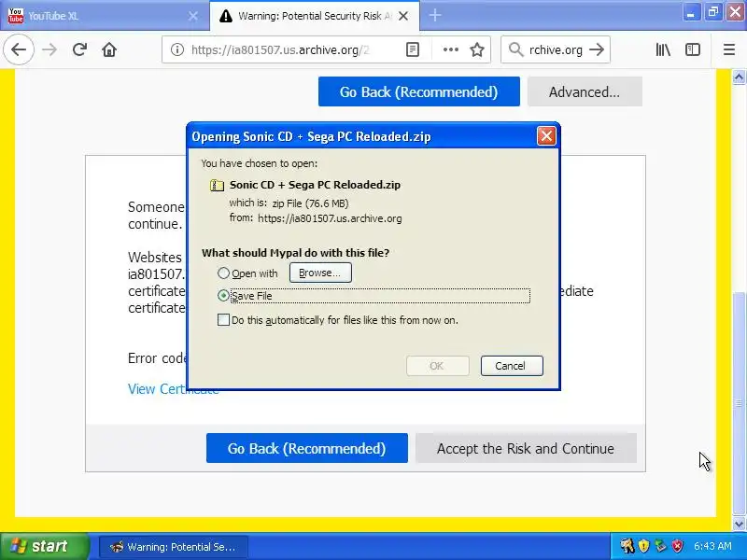
Task: Switch to the YouTube XL tab
Action: (105, 16)
